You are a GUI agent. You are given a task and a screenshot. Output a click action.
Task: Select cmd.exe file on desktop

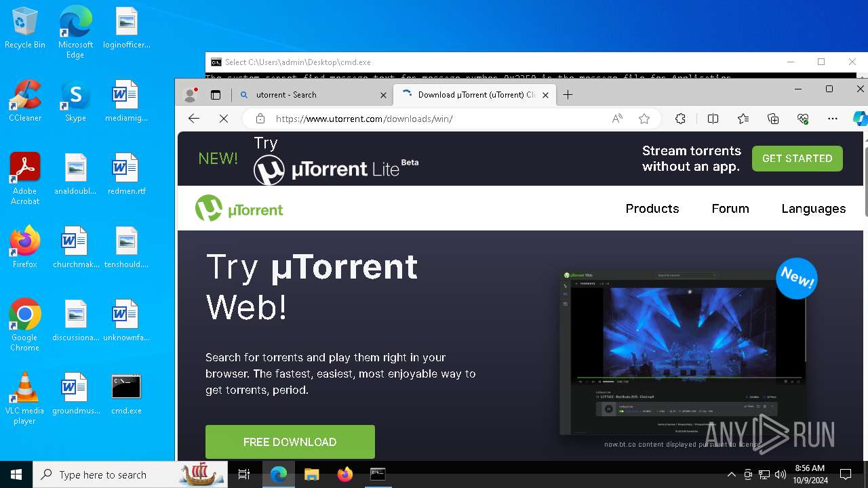pyautogui.click(x=127, y=394)
